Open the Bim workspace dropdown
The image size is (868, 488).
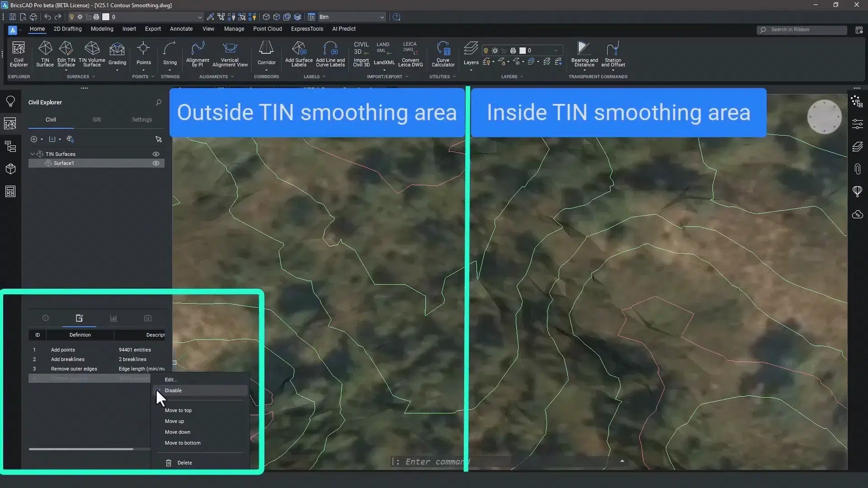point(382,17)
